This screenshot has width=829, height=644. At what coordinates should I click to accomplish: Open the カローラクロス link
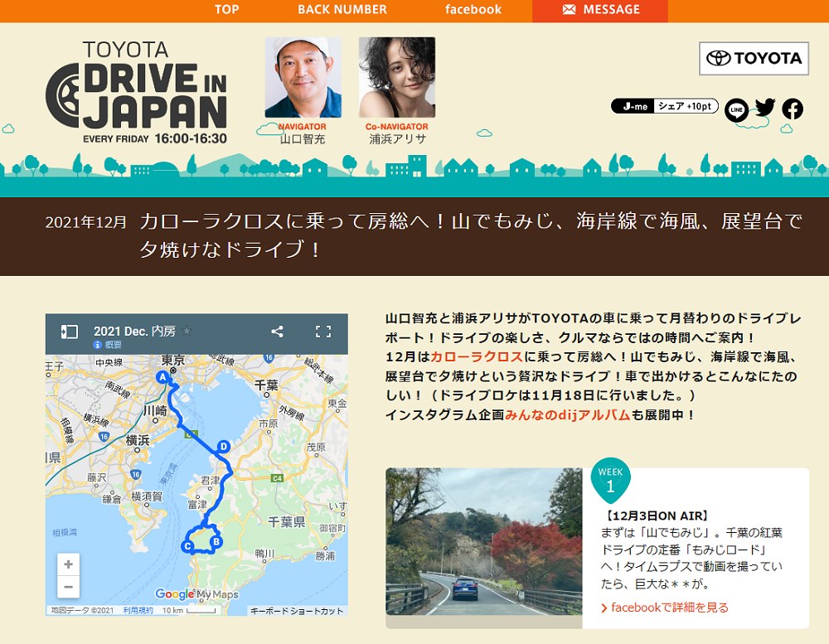click(x=477, y=357)
